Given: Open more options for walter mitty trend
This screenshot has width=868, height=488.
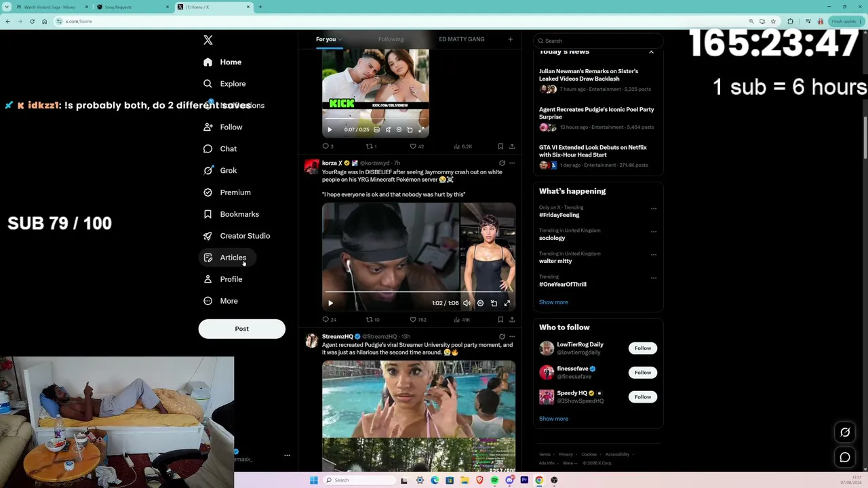Looking at the screenshot, I should coord(654,255).
